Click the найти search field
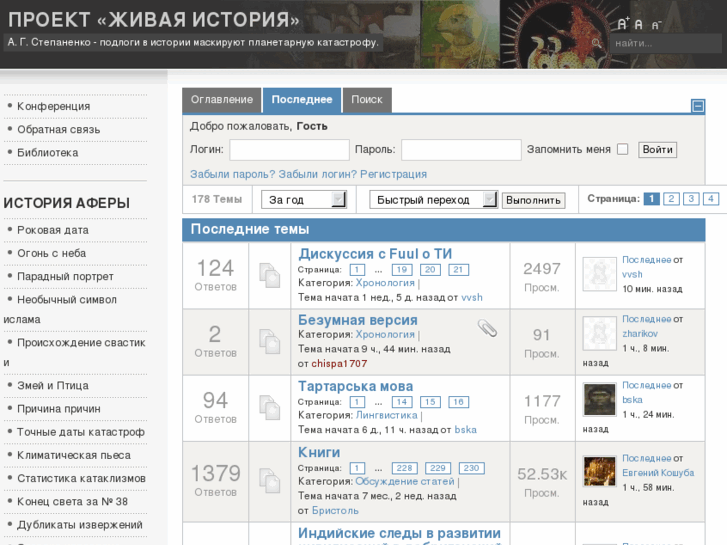Image resolution: width=727 pixels, height=545 pixels. pos(665,44)
